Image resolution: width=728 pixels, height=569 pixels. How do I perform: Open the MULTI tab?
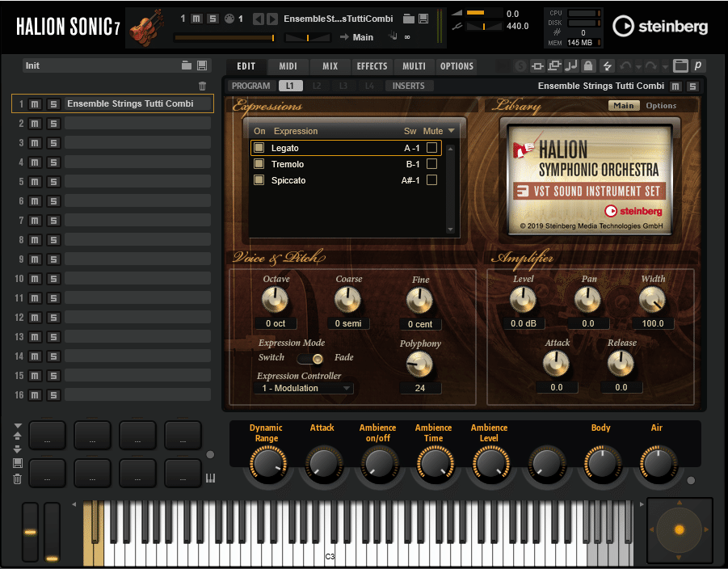[414, 66]
